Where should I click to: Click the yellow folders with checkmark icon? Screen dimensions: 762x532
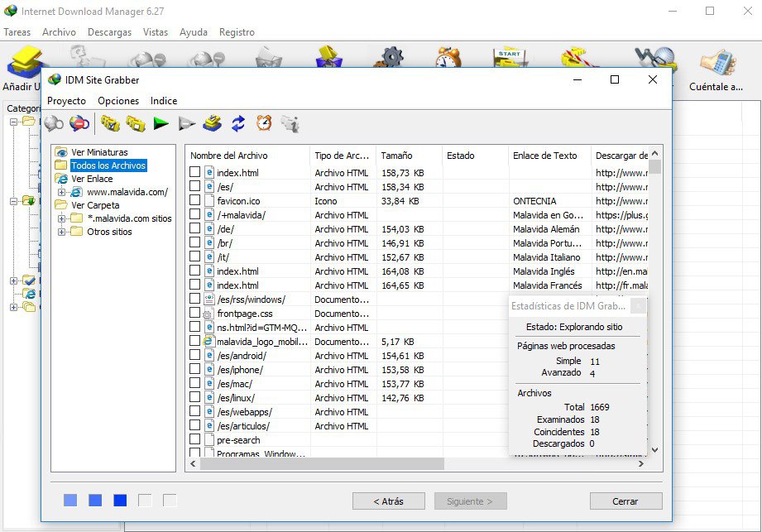[x=110, y=124]
